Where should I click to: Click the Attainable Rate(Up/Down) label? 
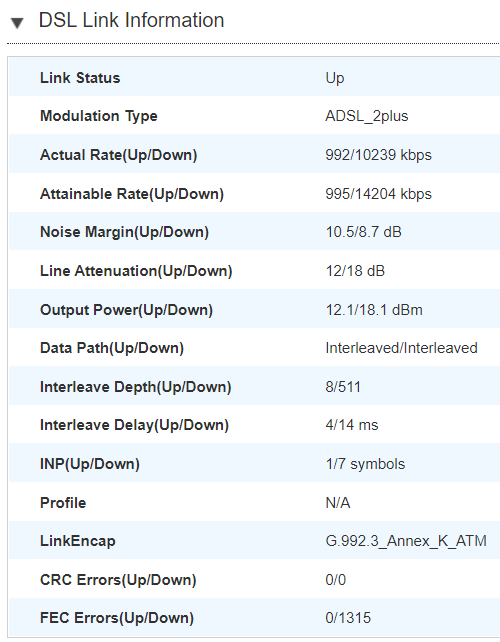[132, 194]
